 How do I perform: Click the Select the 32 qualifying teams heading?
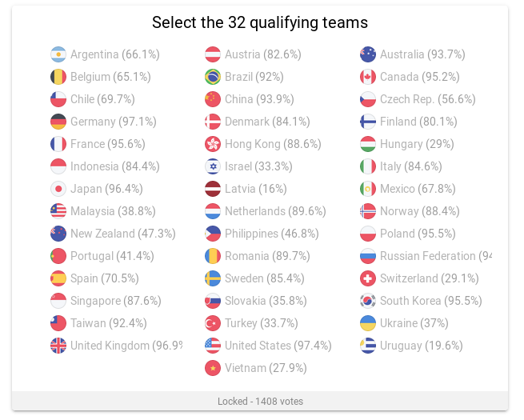260,22
